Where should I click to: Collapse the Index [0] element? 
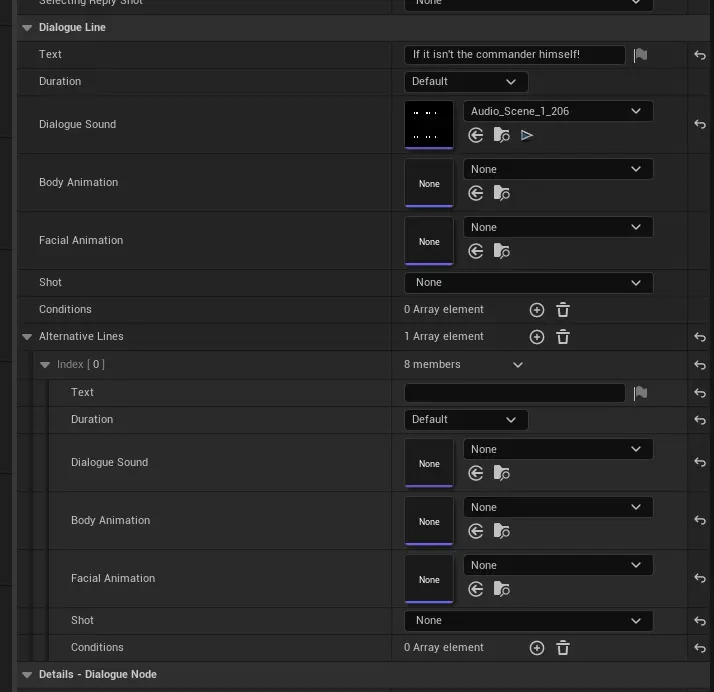point(45,365)
